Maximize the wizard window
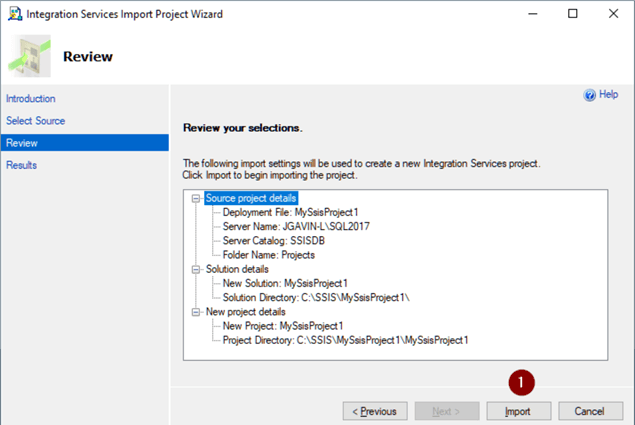 click(x=573, y=14)
